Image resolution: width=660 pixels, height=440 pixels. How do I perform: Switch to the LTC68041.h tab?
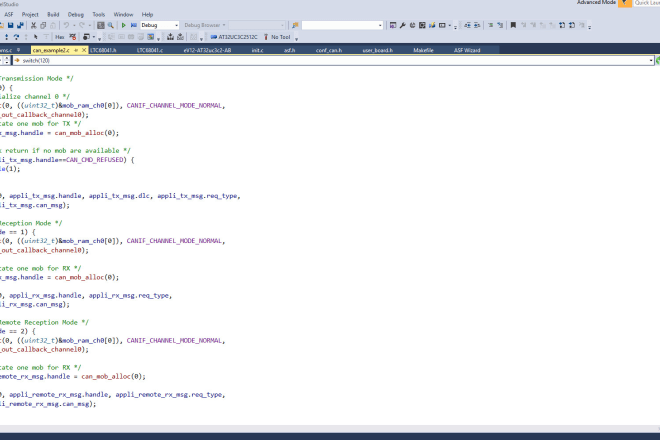[103, 50]
